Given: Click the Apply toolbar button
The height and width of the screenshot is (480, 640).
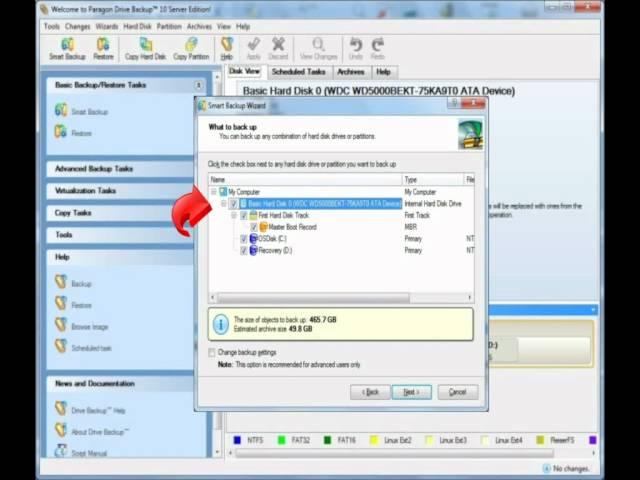Looking at the screenshot, I should pos(253,49).
